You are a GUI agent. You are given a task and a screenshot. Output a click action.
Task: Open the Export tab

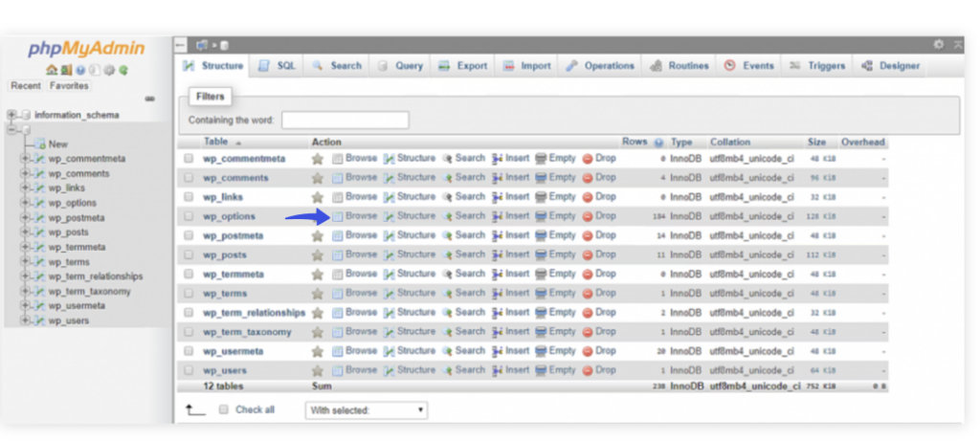coord(462,66)
